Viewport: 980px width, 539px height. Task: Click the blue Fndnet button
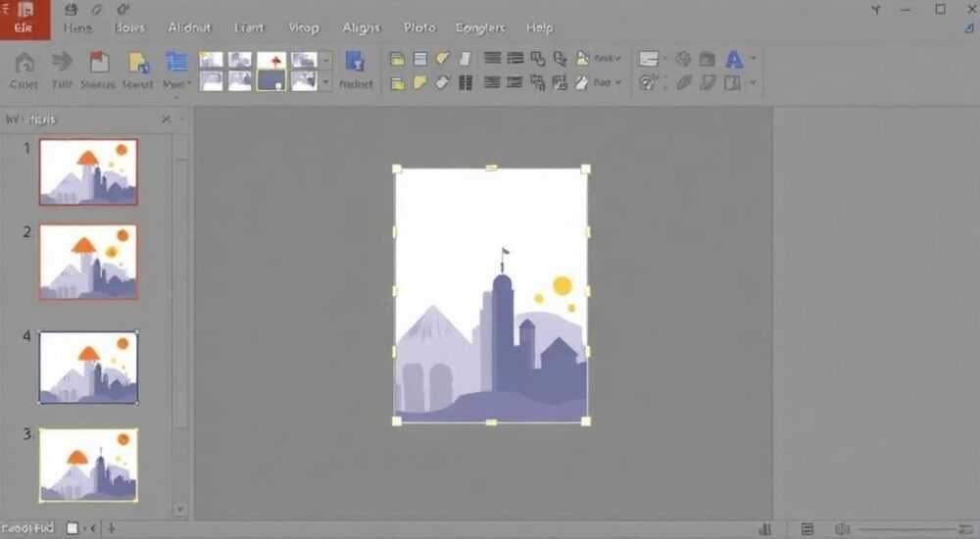pyautogui.click(x=356, y=70)
